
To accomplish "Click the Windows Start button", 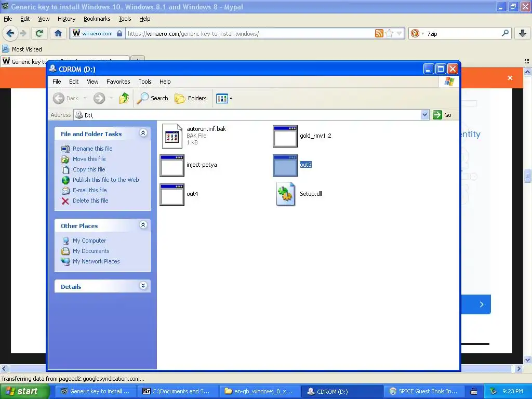I will point(24,391).
